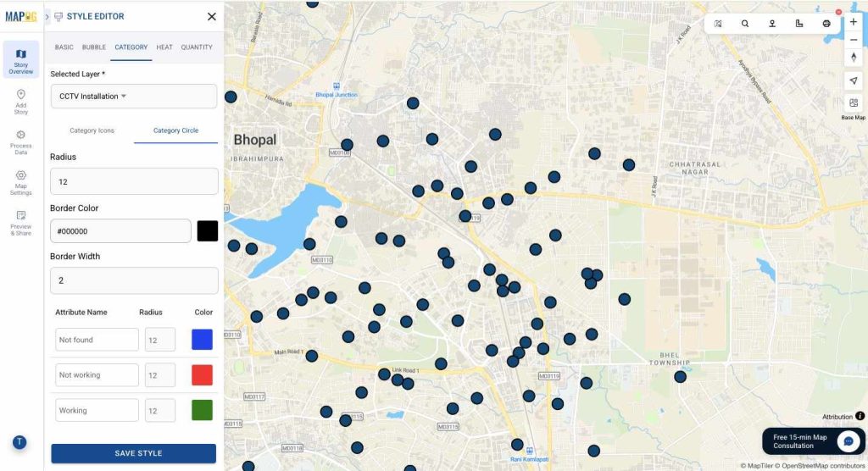
Task: Zoom in with the plus button
Action: [x=854, y=21]
